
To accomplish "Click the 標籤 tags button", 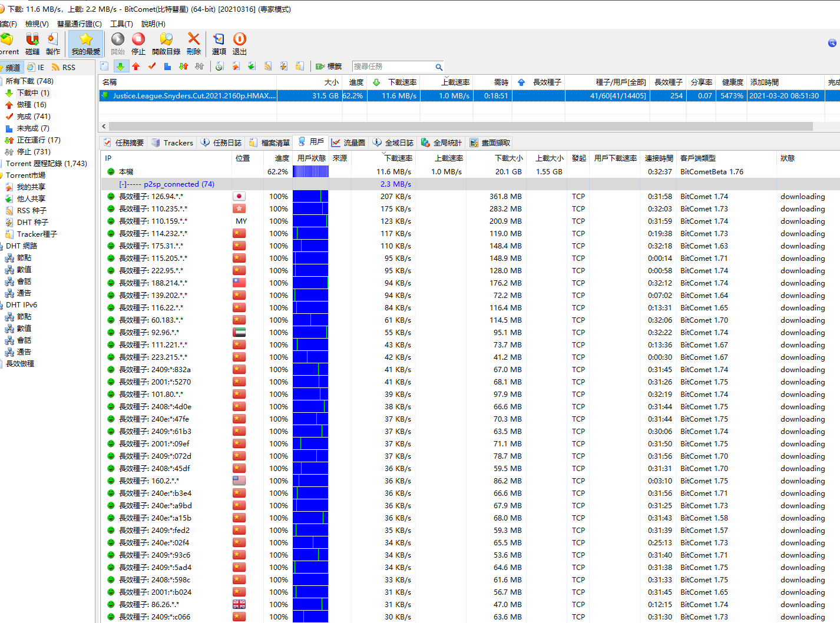I will (x=329, y=67).
